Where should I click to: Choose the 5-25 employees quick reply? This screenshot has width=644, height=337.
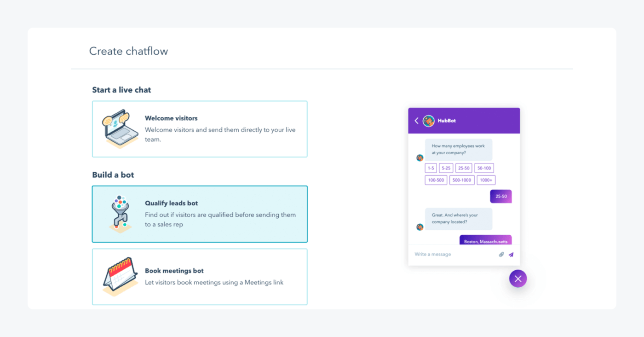coord(446,168)
